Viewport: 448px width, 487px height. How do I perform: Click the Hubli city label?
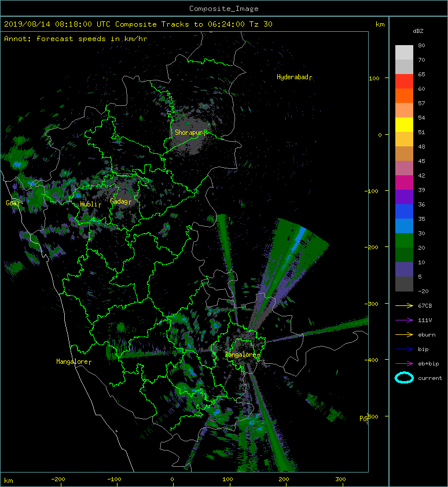tap(90, 204)
